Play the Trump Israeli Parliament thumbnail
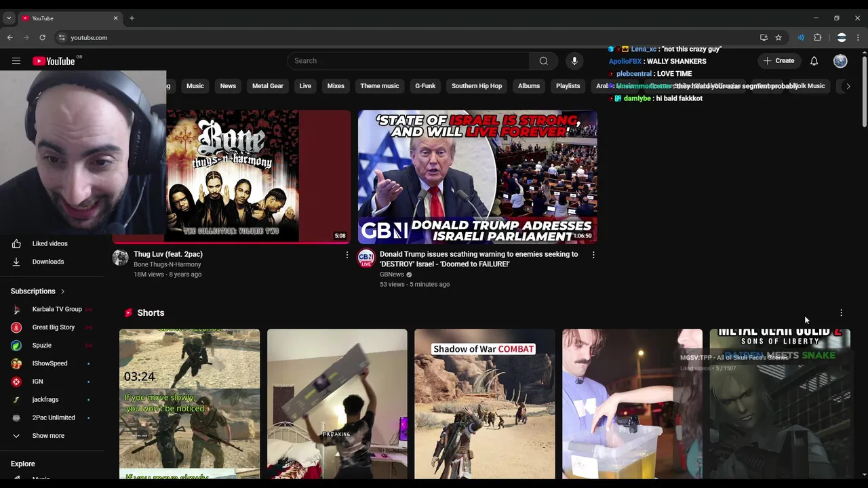 [477, 176]
